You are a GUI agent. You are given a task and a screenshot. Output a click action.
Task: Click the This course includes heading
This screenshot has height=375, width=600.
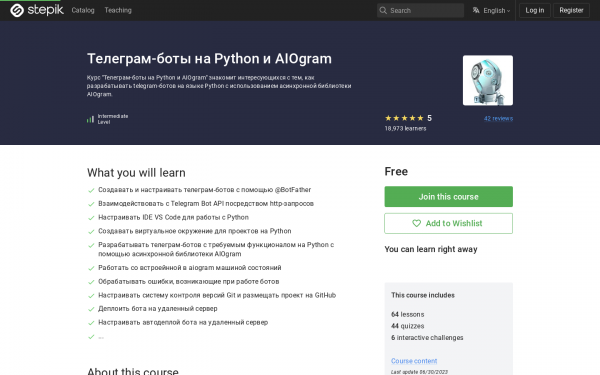[x=423, y=295]
